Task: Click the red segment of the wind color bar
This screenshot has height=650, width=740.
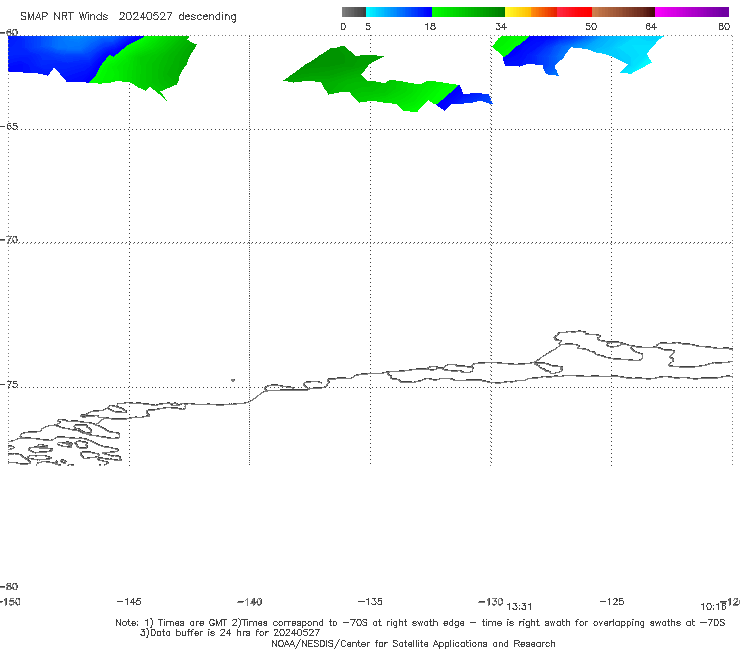Action: [x=574, y=12]
